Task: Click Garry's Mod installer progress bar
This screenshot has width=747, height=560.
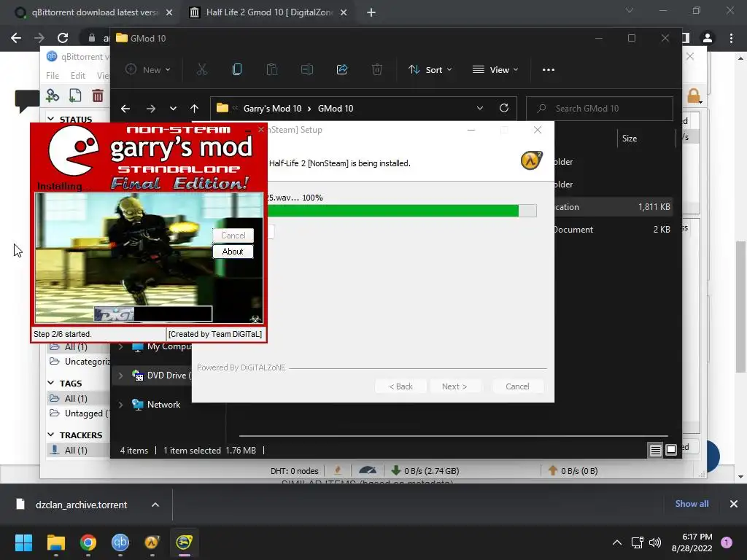Action: 153,314
